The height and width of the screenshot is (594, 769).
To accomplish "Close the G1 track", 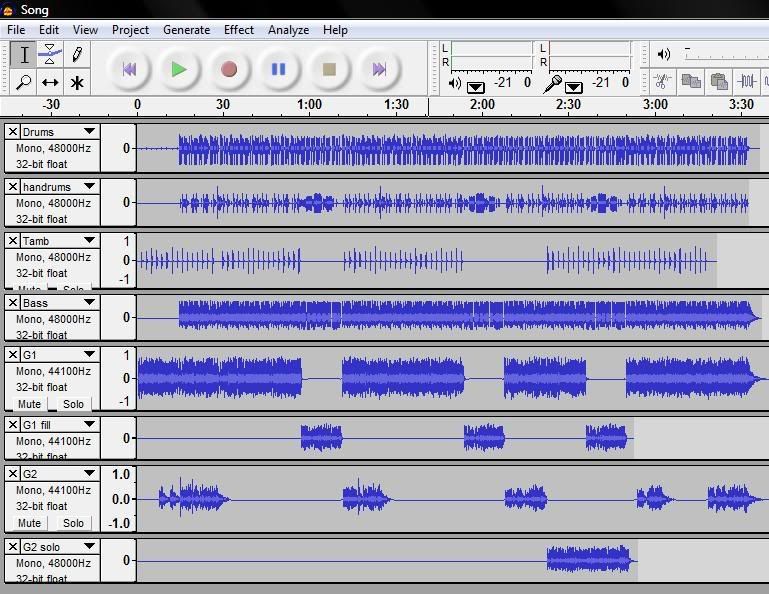I will 13,354.
